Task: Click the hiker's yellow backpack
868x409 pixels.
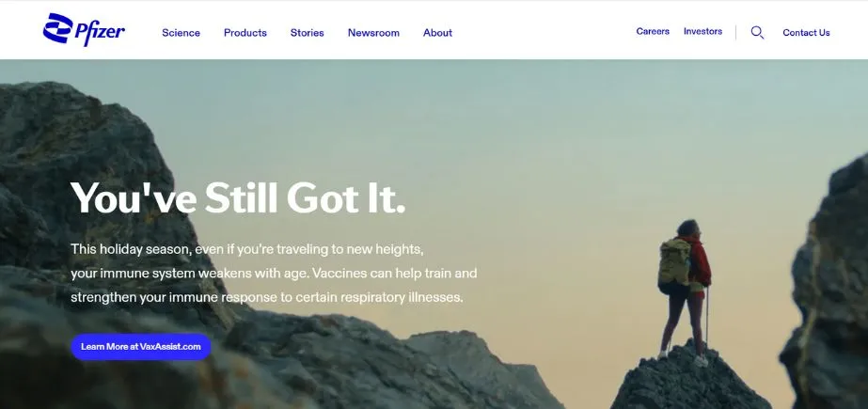Action: tap(674, 265)
